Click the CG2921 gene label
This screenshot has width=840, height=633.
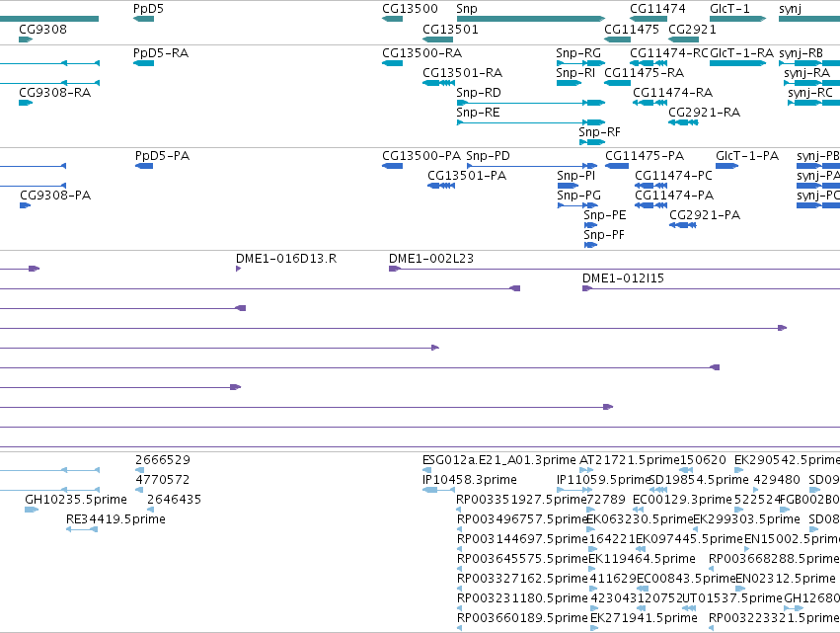692,29
